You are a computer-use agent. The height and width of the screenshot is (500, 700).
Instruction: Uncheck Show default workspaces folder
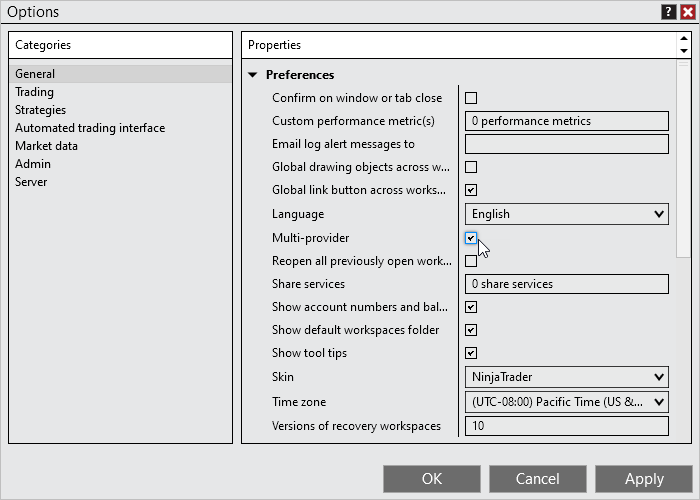click(471, 330)
